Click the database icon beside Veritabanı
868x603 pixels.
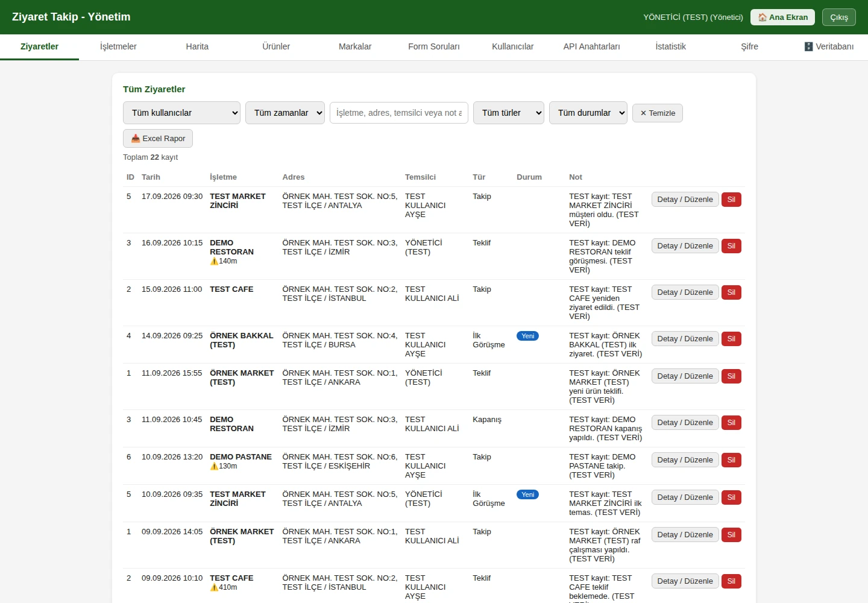[809, 46]
